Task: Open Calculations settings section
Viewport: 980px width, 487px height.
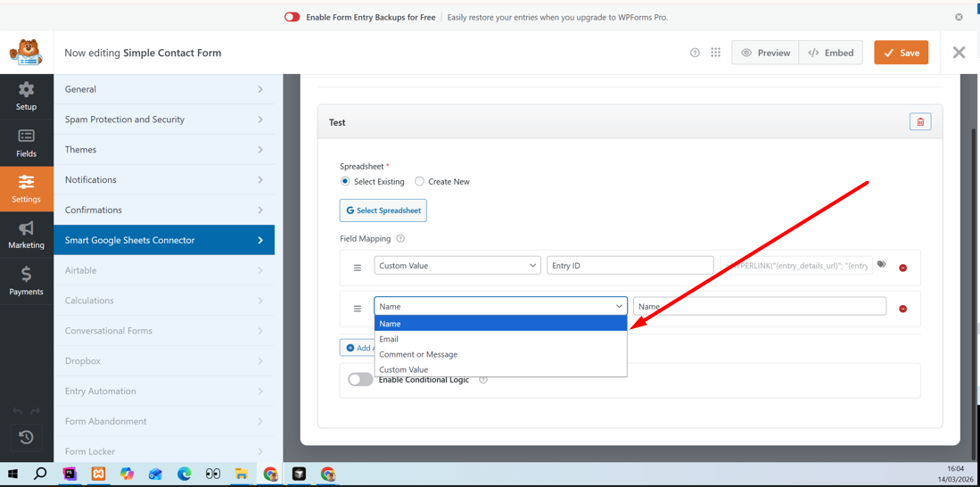Action: tap(164, 300)
